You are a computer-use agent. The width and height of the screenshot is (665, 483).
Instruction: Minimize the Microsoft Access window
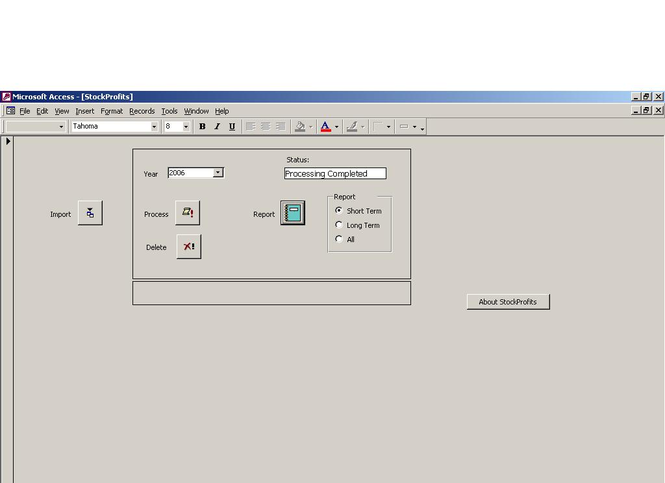click(636, 97)
